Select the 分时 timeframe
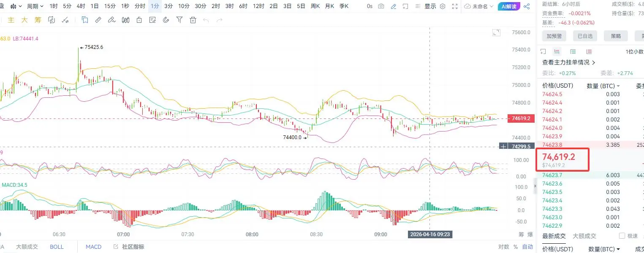644x253 pixels. pyautogui.click(x=140, y=6)
